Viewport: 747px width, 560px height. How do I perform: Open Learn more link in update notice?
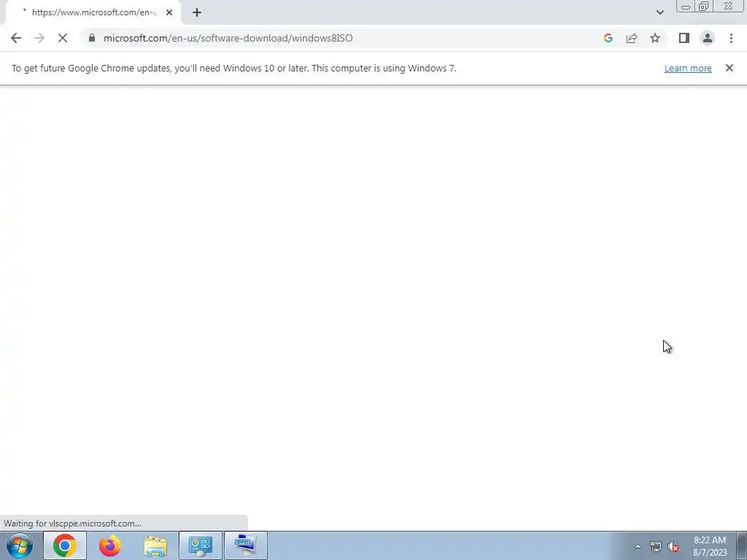pyautogui.click(x=688, y=68)
